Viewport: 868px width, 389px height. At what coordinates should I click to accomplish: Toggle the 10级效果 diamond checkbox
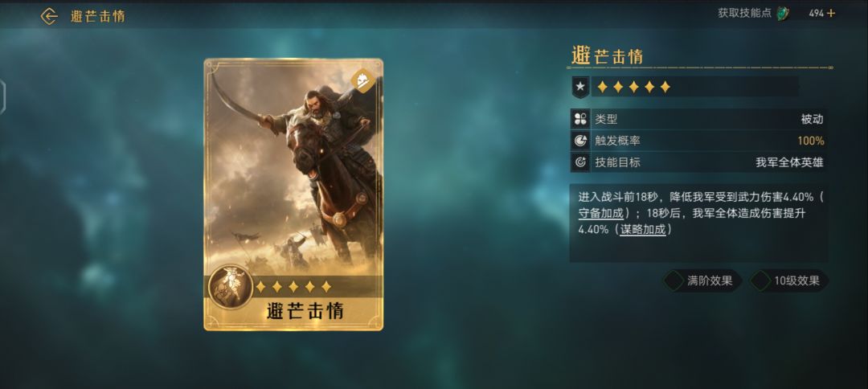tap(760, 280)
